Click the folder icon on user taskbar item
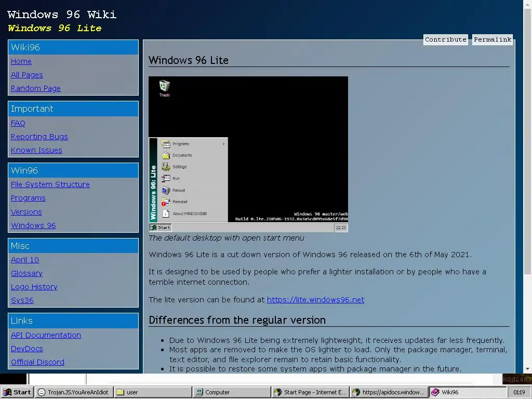 120,392
